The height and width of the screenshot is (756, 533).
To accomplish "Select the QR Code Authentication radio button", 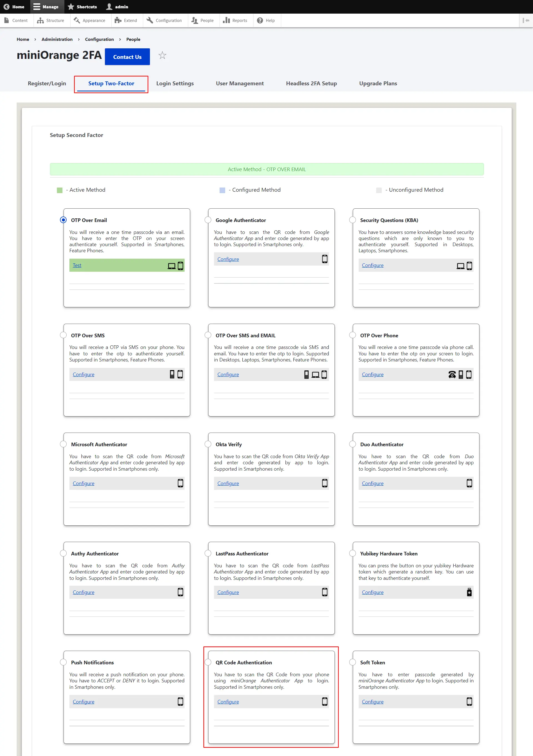I will (208, 662).
